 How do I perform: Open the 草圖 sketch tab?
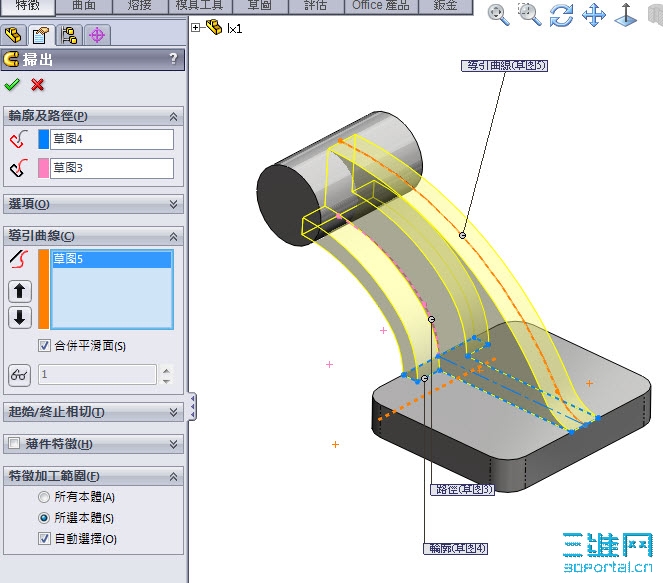(260, 6)
